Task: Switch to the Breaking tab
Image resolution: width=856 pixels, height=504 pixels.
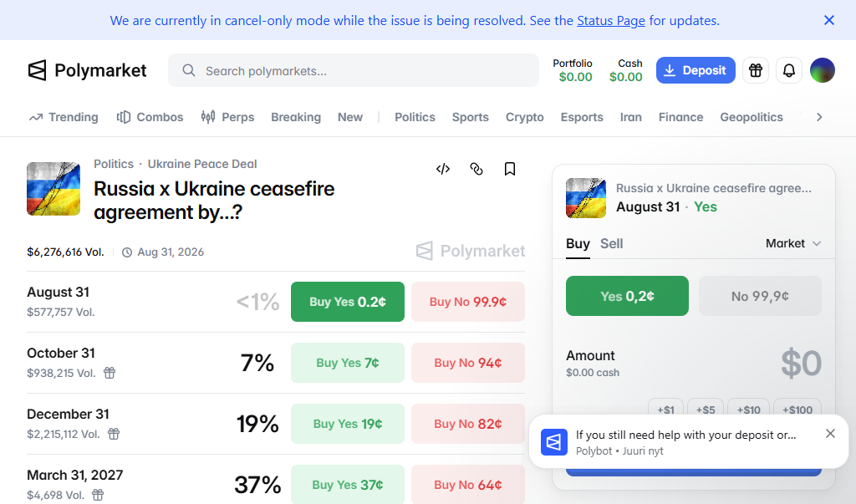Action: (296, 117)
